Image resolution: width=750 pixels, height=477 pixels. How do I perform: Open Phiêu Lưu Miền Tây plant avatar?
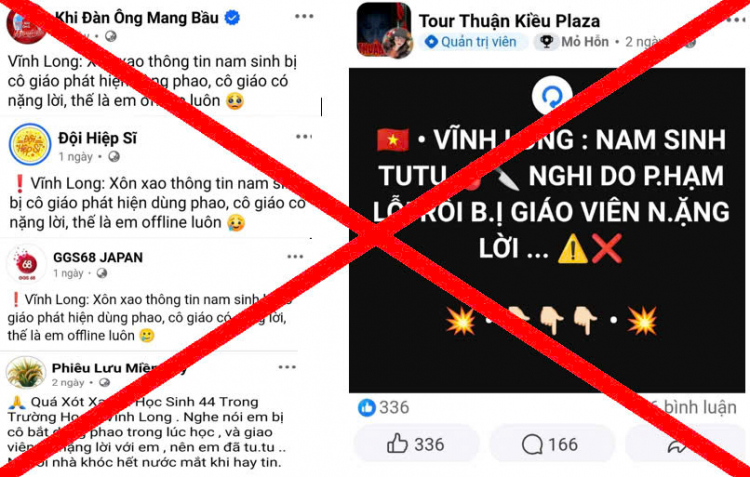[25, 373]
